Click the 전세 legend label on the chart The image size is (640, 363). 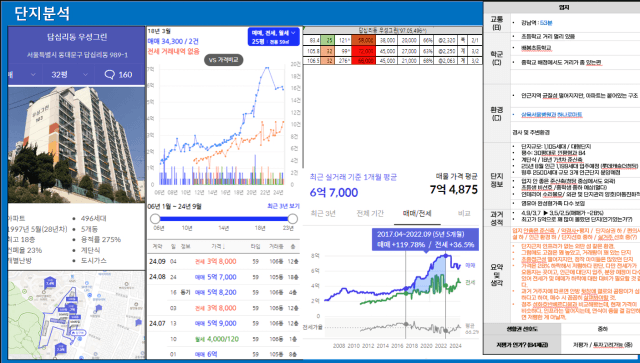(470, 282)
